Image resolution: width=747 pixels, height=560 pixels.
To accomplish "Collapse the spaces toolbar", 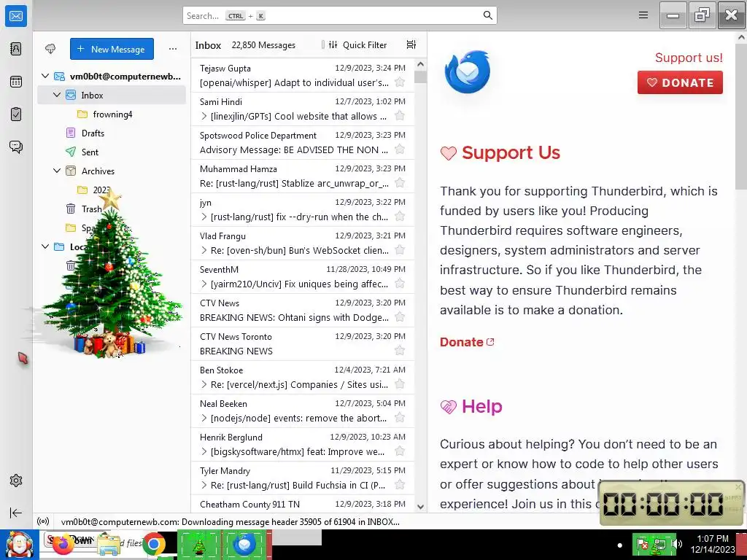I will [x=16, y=513].
